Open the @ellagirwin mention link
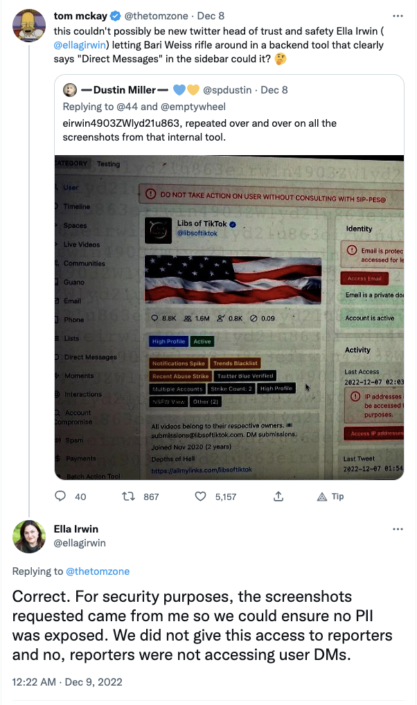 (x=80, y=45)
